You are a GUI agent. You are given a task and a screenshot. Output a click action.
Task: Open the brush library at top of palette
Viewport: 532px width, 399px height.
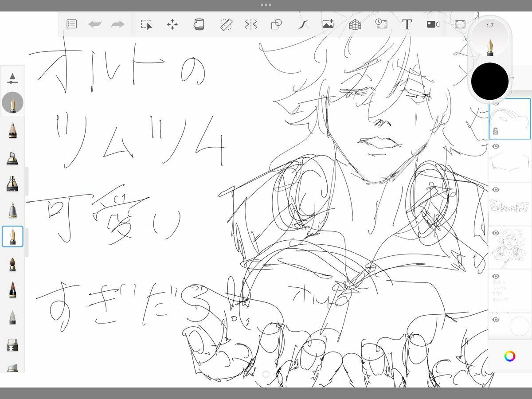click(12, 78)
